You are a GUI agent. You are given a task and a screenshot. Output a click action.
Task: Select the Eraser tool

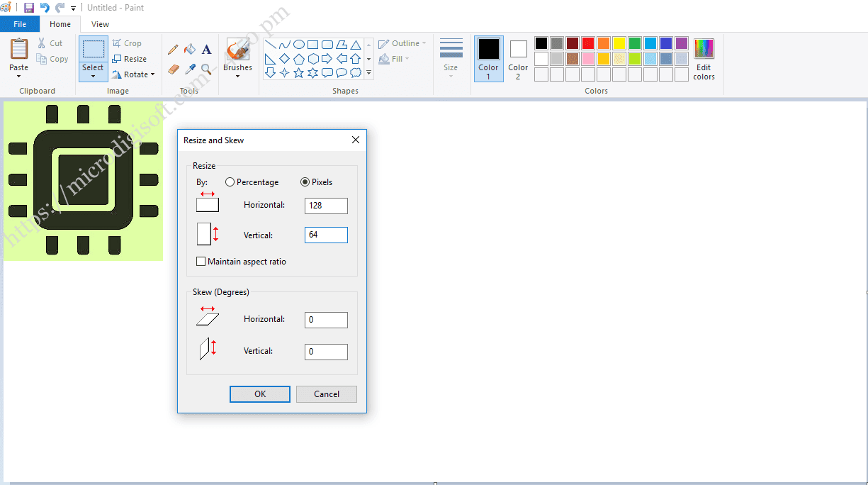click(173, 69)
